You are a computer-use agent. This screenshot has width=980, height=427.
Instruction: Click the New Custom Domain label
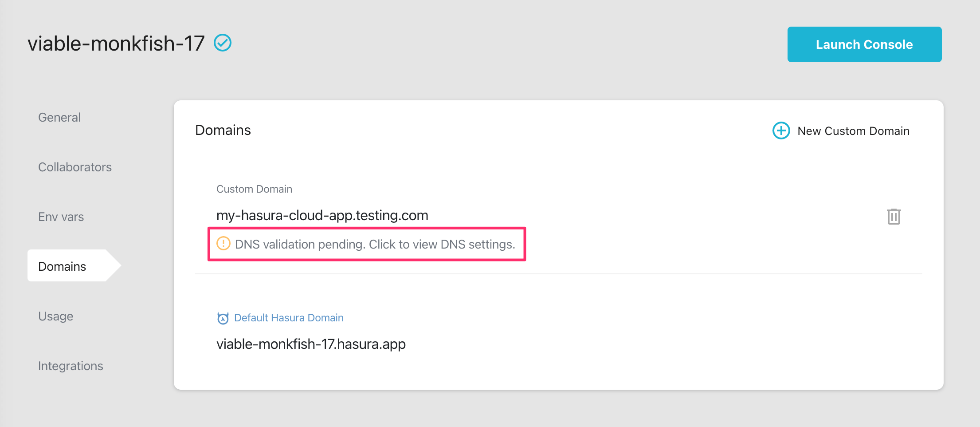[853, 130]
